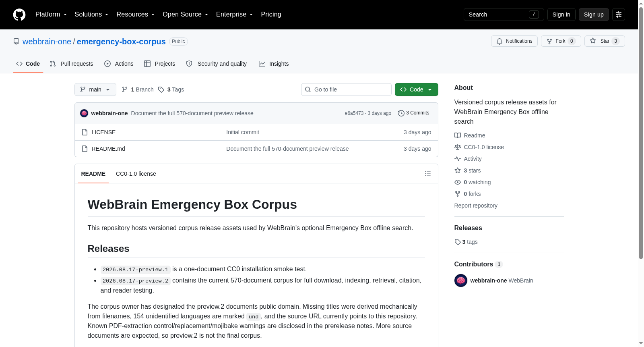Click the LICENSE file icon

(85, 132)
